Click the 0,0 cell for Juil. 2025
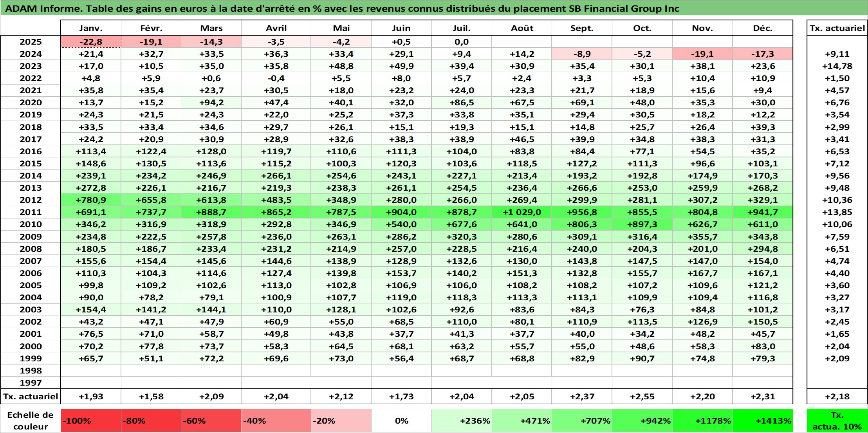Image resolution: width=868 pixels, height=433 pixels. 462,41
